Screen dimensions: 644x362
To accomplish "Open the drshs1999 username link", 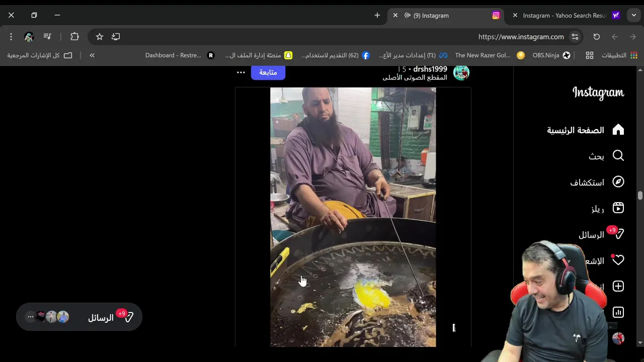I will [430, 69].
